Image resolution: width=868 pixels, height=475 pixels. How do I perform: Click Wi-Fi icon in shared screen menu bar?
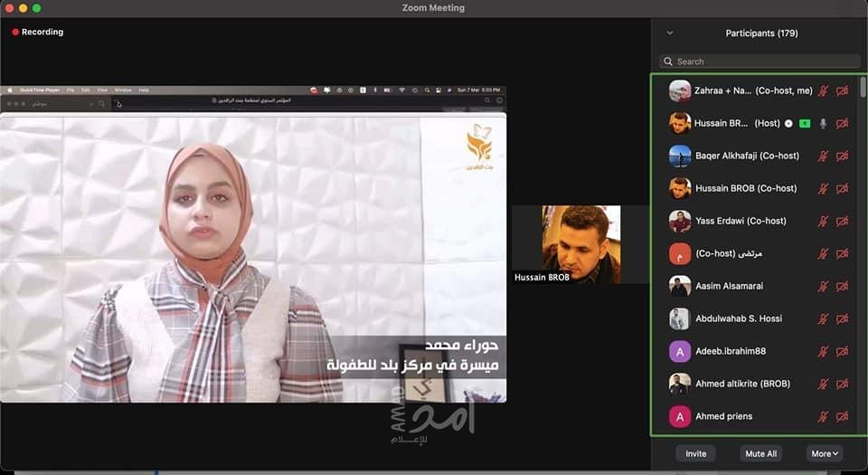[401, 90]
